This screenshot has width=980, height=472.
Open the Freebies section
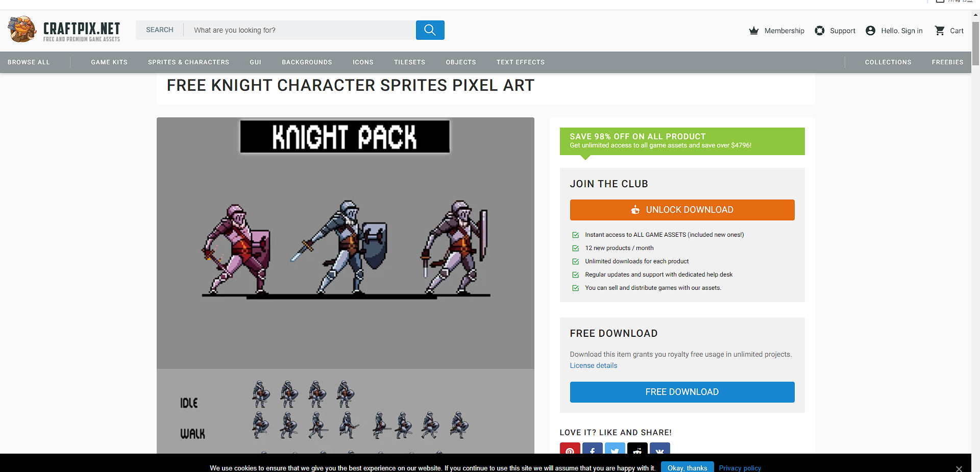click(947, 62)
